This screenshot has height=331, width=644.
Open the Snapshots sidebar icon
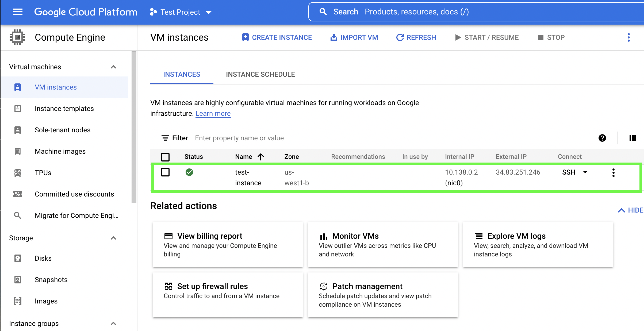[17, 279]
